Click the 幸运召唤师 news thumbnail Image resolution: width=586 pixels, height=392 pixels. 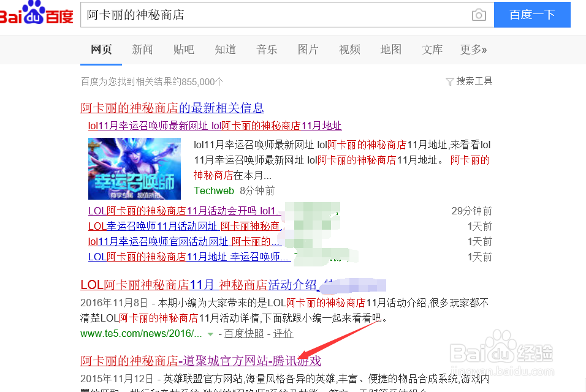click(x=134, y=169)
